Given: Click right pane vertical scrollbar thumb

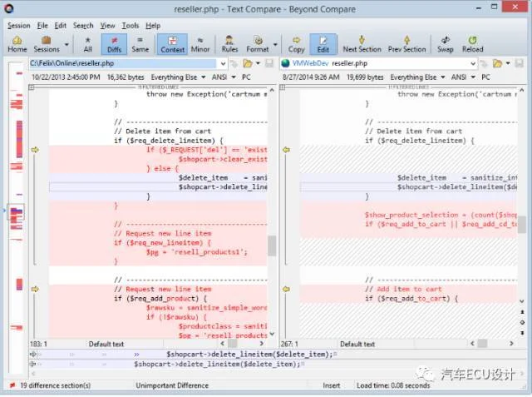Looking at the screenshot, I should click(x=522, y=224).
